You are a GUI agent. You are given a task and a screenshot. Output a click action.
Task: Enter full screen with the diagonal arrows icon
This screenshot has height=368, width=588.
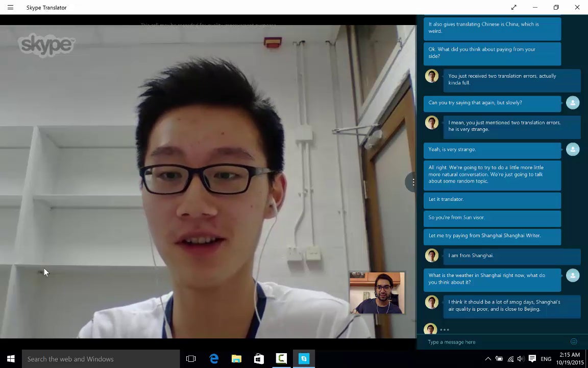coord(514,7)
